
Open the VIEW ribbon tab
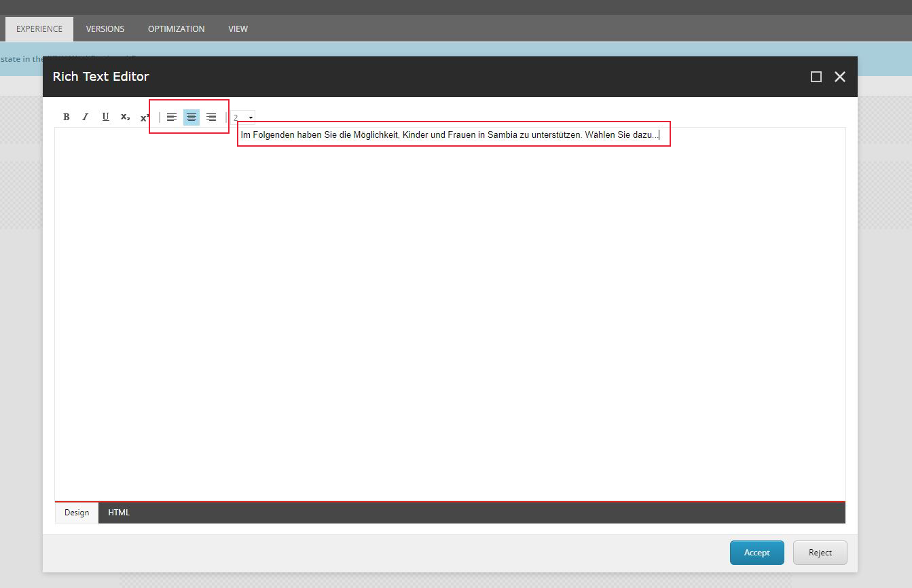(x=238, y=29)
